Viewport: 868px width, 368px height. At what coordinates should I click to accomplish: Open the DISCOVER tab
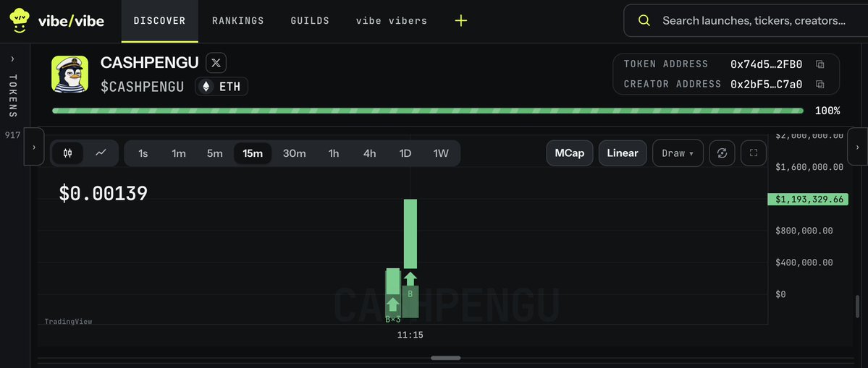(159, 21)
